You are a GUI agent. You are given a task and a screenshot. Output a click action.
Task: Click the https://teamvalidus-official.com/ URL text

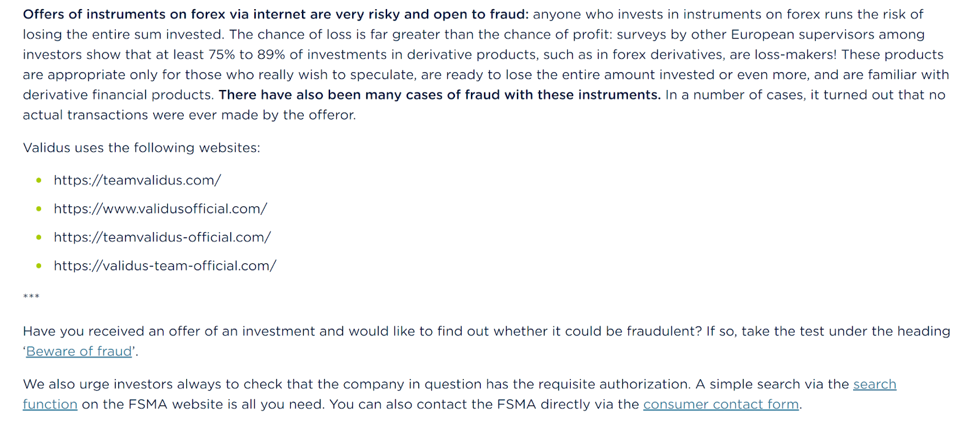[162, 238]
